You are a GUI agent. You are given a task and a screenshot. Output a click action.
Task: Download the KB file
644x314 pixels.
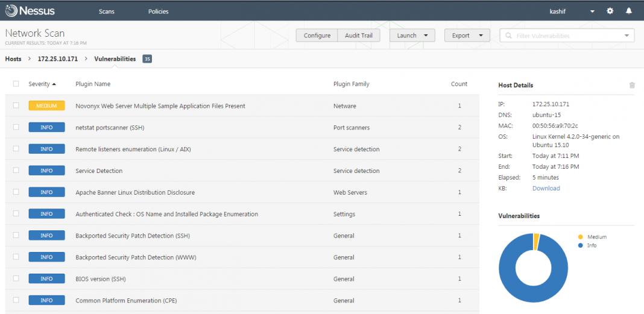[x=546, y=189]
